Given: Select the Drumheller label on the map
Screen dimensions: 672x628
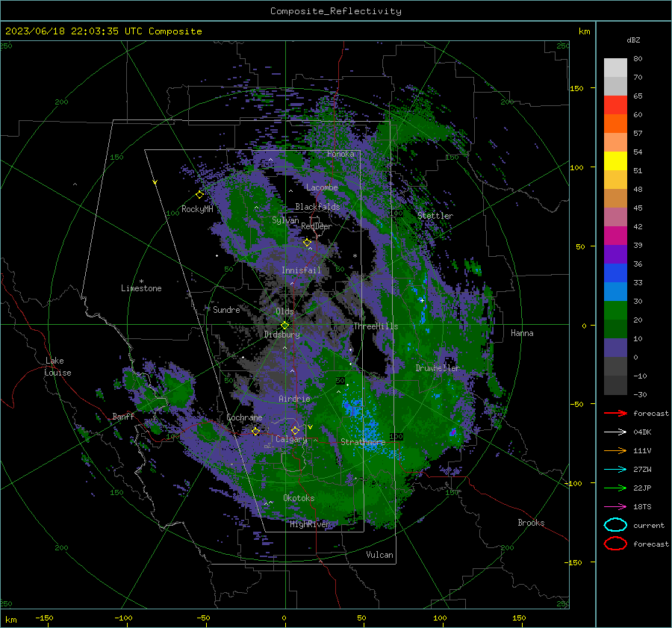Looking at the screenshot, I should tap(437, 368).
